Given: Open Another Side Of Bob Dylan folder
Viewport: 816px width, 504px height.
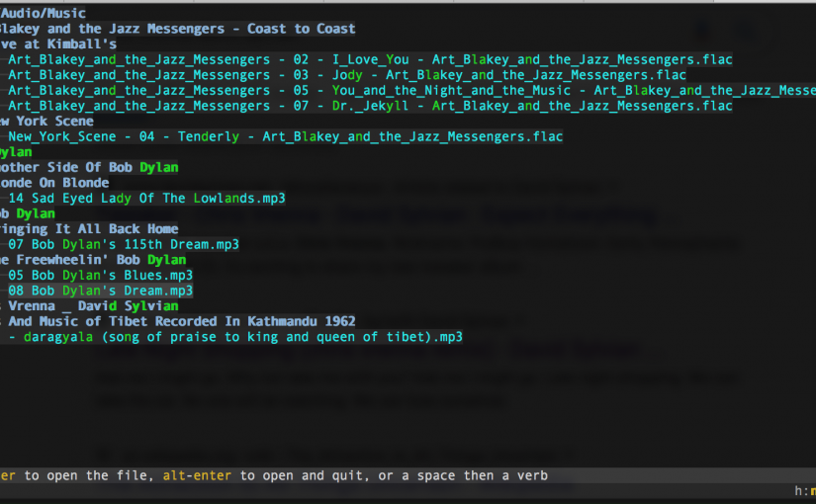Looking at the screenshot, I should click(89, 167).
